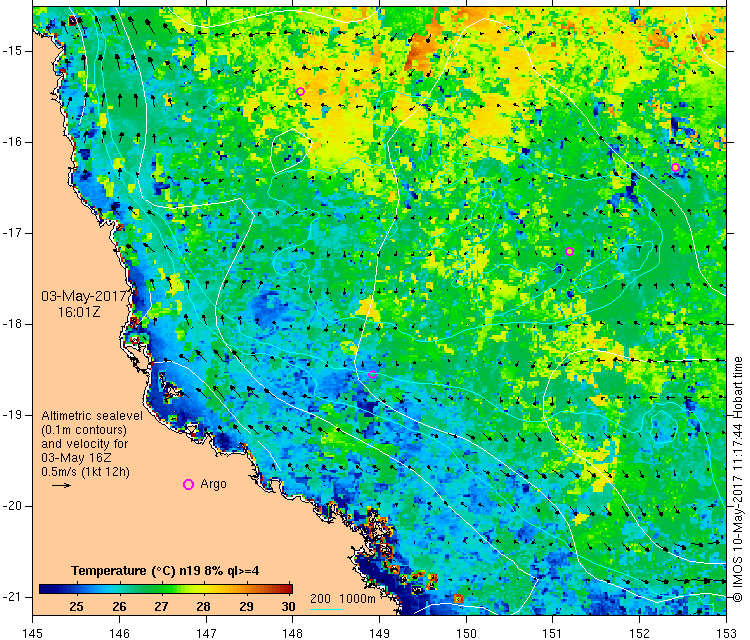Click the '-20' latitude axis label

(11, 506)
